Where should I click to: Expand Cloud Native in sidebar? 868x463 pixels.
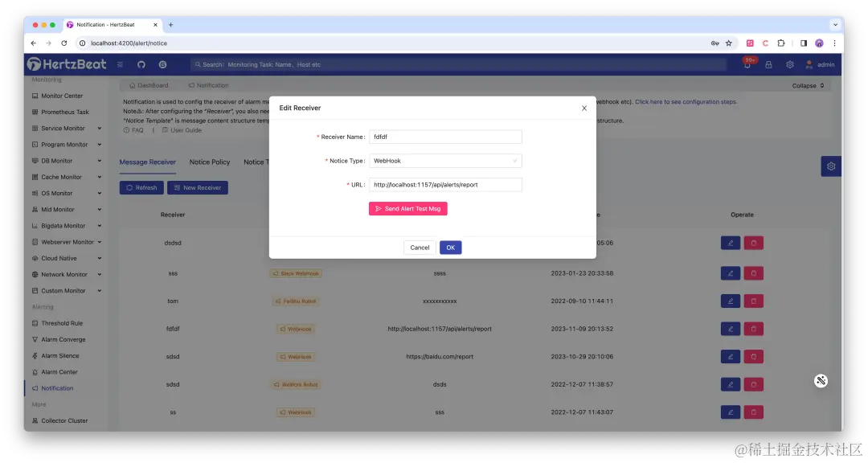click(67, 258)
